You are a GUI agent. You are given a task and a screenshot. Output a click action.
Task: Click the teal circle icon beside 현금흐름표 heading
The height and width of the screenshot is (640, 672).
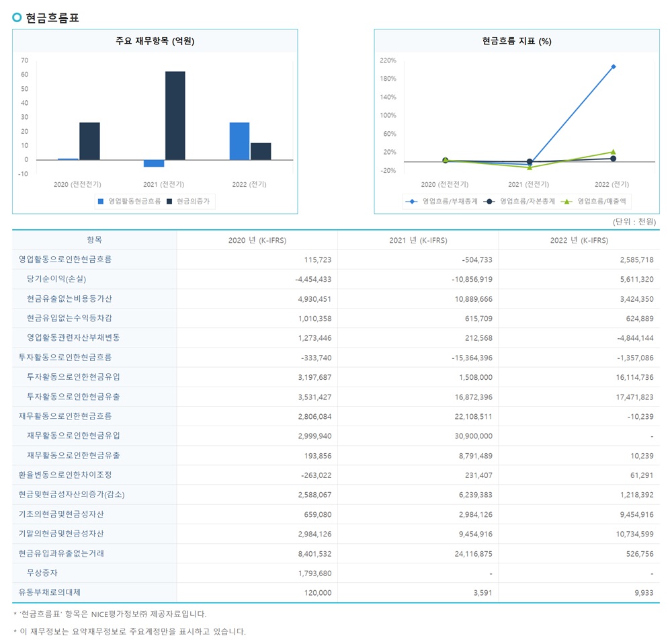tap(17, 17)
